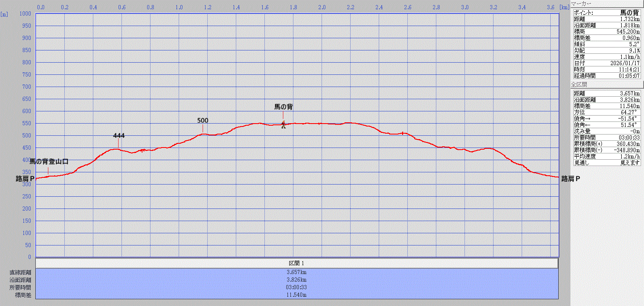Click the [m] unit label on elevation axis
The height and width of the screenshot is (306, 644).
click(x=4, y=14)
